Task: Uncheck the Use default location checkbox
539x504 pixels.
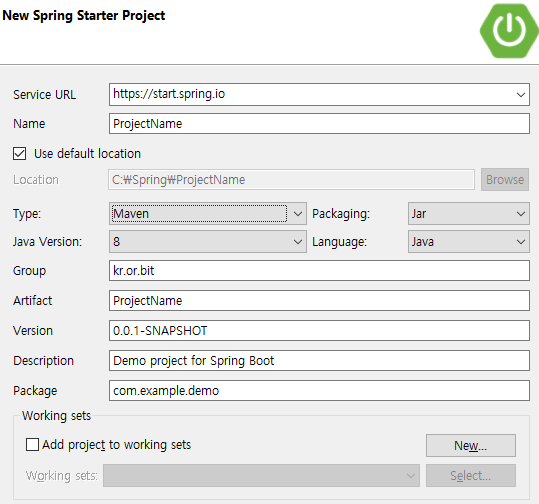Action: [x=20, y=153]
